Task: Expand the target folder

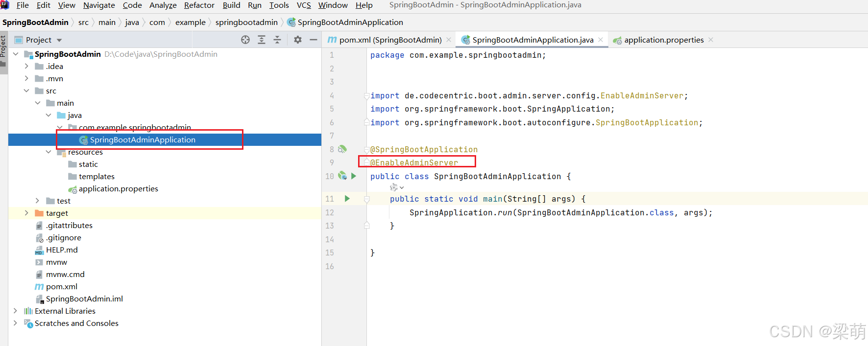Action: click(x=26, y=213)
